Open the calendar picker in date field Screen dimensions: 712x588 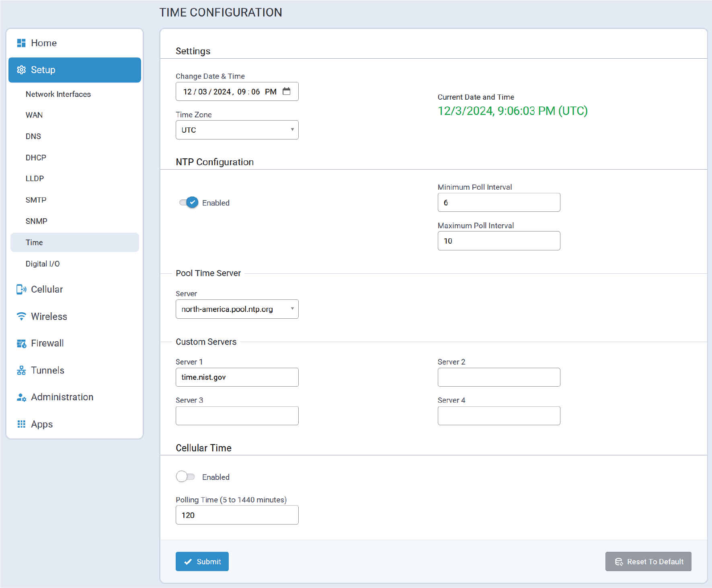[286, 91]
